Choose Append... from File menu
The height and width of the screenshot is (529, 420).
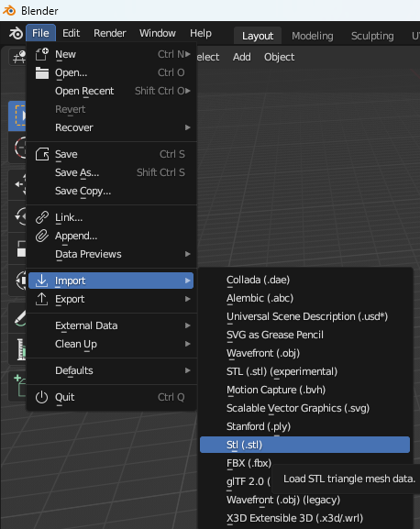pyautogui.click(x=111, y=236)
